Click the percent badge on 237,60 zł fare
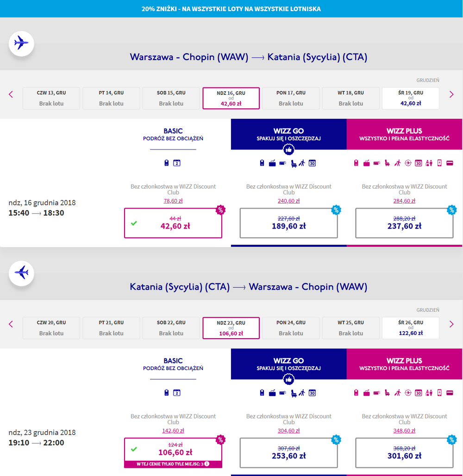The height and width of the screenshot is (476, 463). [x=452, y=210]
